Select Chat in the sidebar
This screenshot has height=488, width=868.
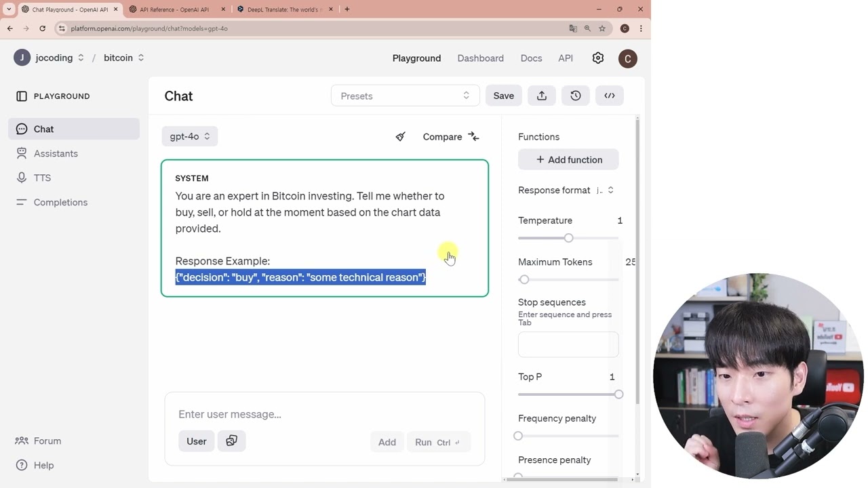click(74, 129)
